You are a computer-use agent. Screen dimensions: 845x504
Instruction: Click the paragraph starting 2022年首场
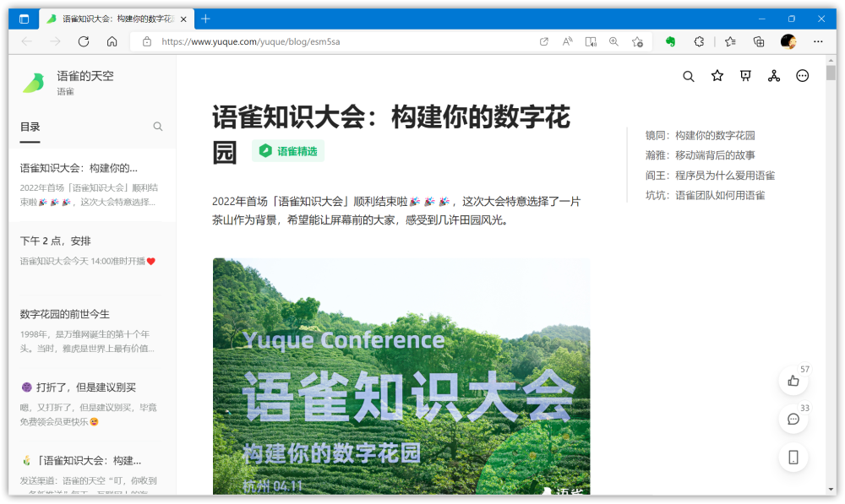396,210
